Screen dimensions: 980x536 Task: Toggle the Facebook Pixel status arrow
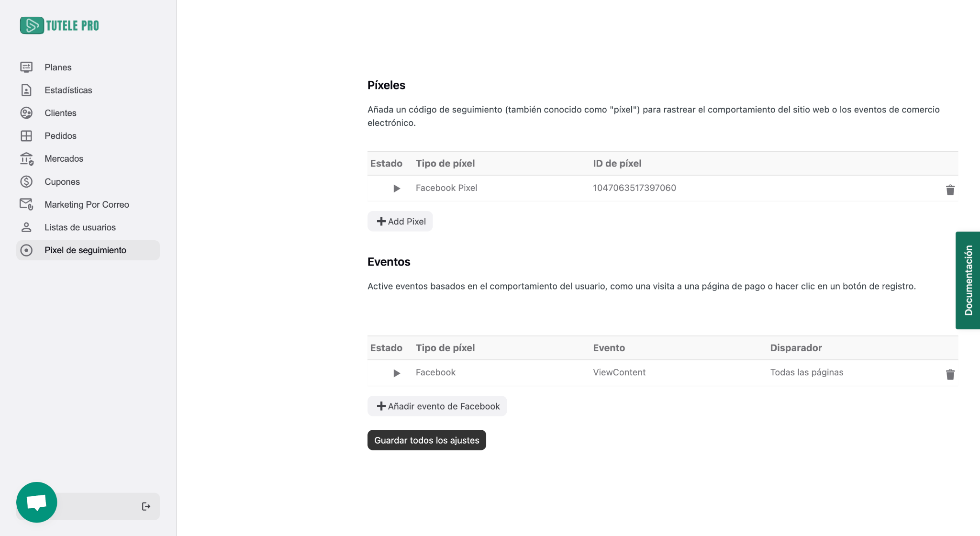[396, 189]
